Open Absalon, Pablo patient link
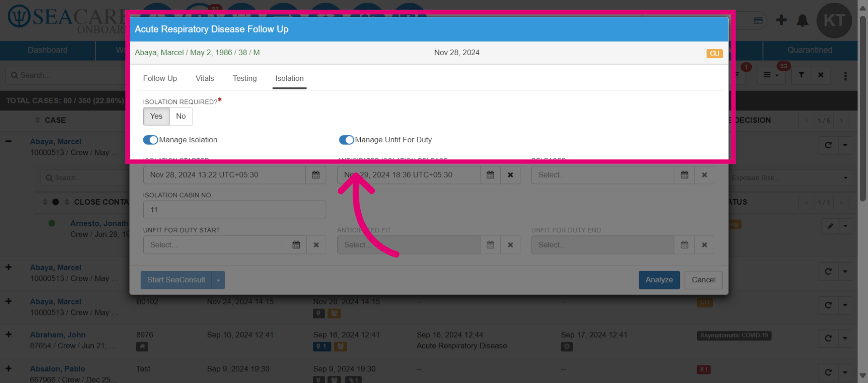Screen dimensions: 868x383 [x=57, y=369]
